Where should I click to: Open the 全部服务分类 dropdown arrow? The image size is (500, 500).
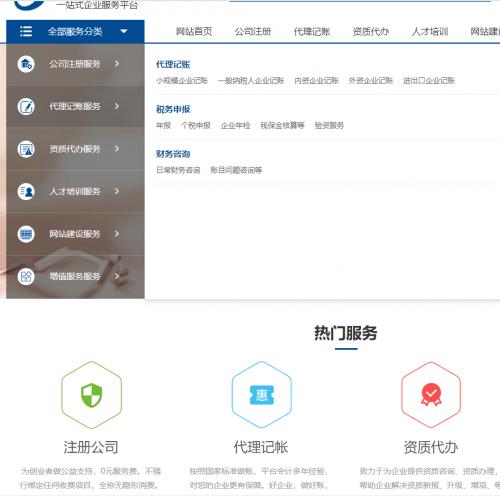click(x=124, y=31)
